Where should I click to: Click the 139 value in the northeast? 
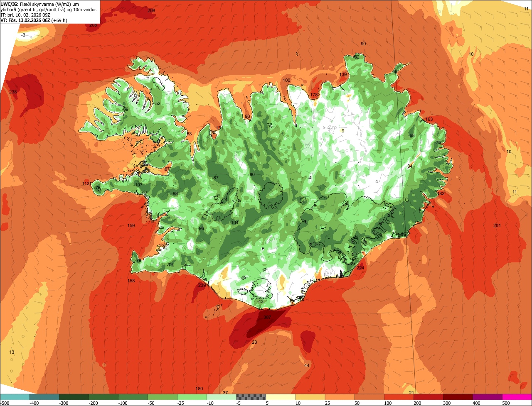[343, 74]
